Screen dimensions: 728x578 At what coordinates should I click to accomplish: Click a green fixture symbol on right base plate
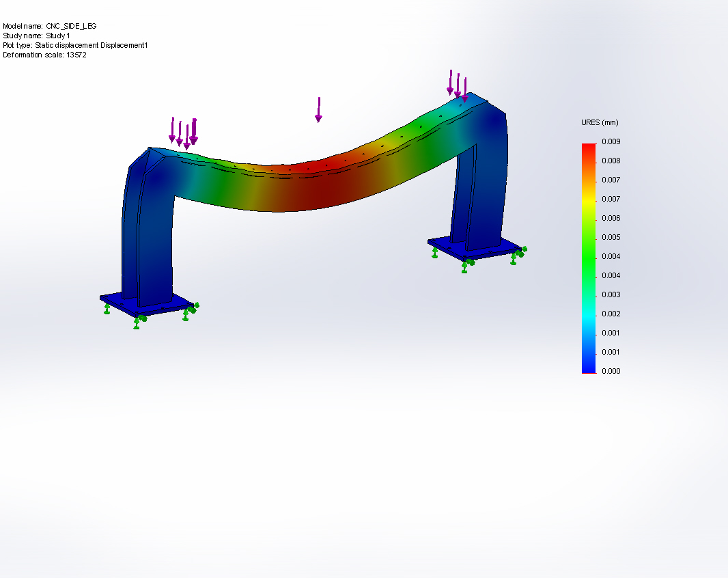coord(464,266)
